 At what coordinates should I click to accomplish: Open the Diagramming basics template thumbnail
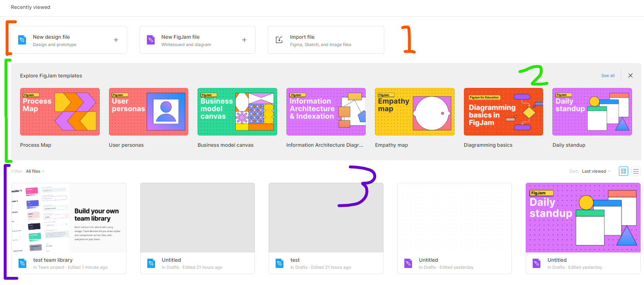(503, 112)
